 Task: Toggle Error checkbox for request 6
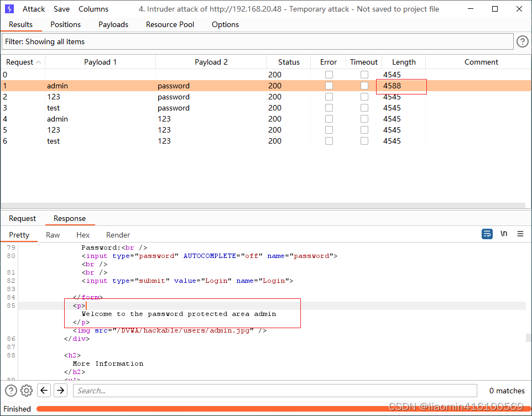pos(329,141)
